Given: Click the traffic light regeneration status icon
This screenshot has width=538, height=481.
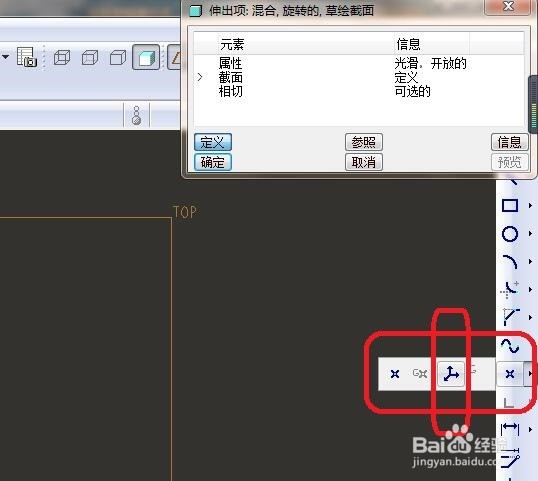Looking at the screenshot, I should click(x=136, y=115).
